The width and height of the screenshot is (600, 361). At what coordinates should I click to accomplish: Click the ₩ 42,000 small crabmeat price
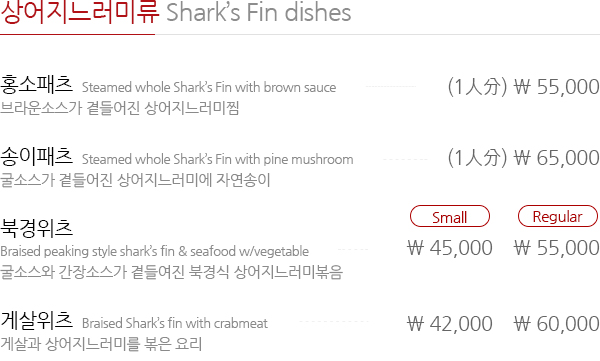[450, 324]
